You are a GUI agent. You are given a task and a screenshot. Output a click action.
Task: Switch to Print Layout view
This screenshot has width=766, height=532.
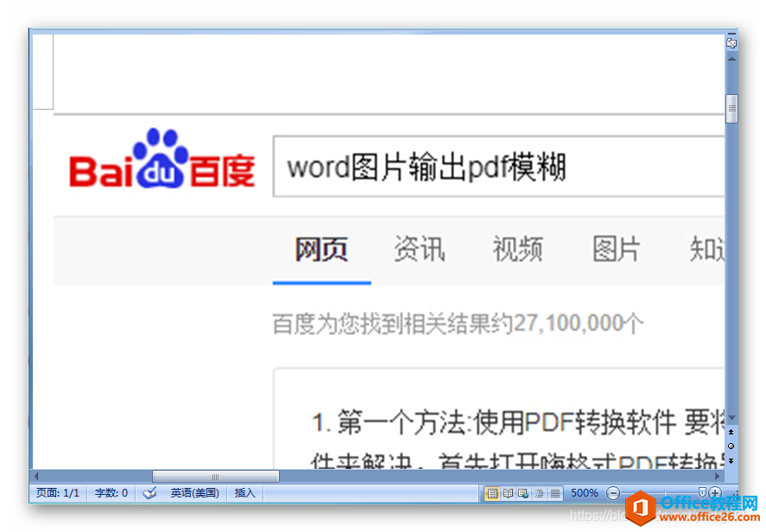click(492, 493)
